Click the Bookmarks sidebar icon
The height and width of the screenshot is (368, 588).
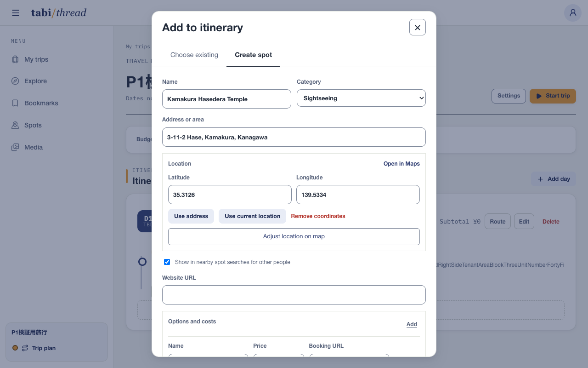[x=15, y=103]
